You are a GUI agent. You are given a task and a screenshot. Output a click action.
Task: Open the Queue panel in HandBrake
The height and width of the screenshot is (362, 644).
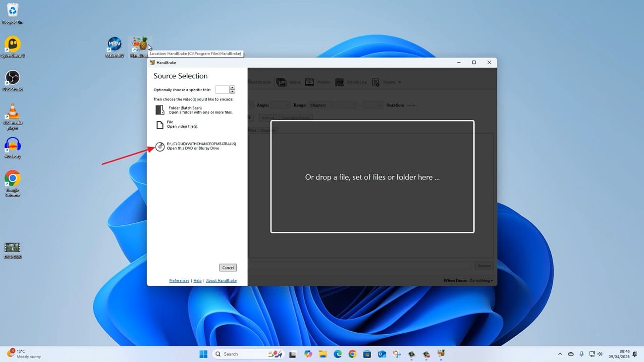(x=289, y=82)
